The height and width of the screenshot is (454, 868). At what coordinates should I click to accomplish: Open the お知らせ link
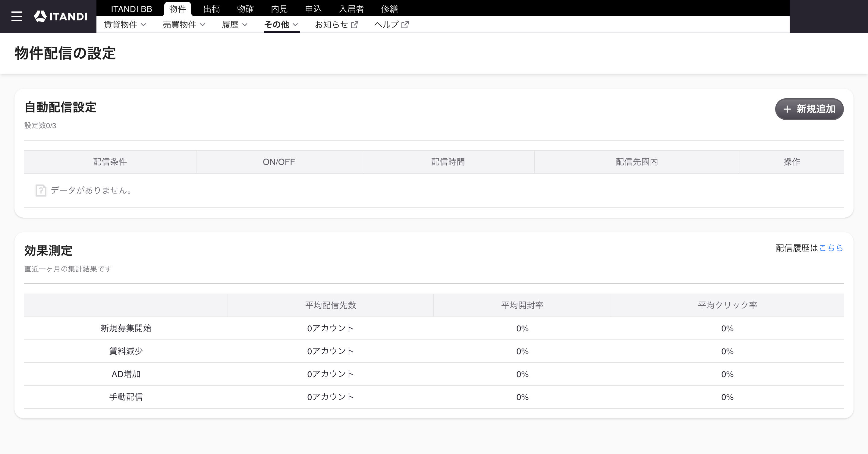tap(336, 25)
